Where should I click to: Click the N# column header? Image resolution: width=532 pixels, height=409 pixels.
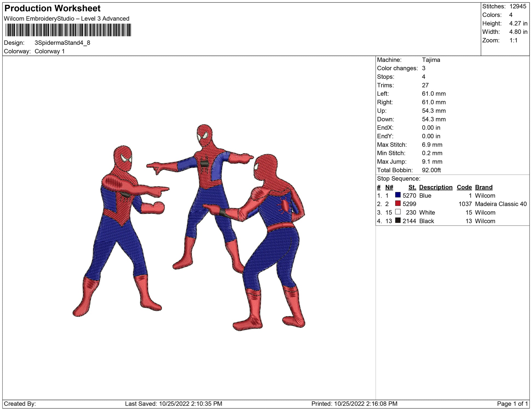[389, 187]
